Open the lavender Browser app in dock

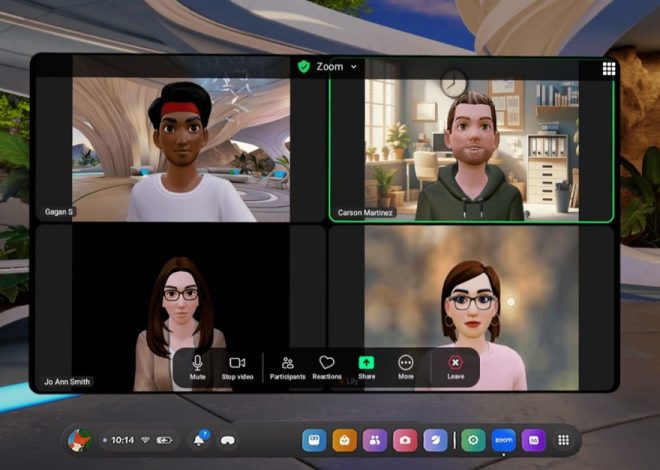click(435, 441)
